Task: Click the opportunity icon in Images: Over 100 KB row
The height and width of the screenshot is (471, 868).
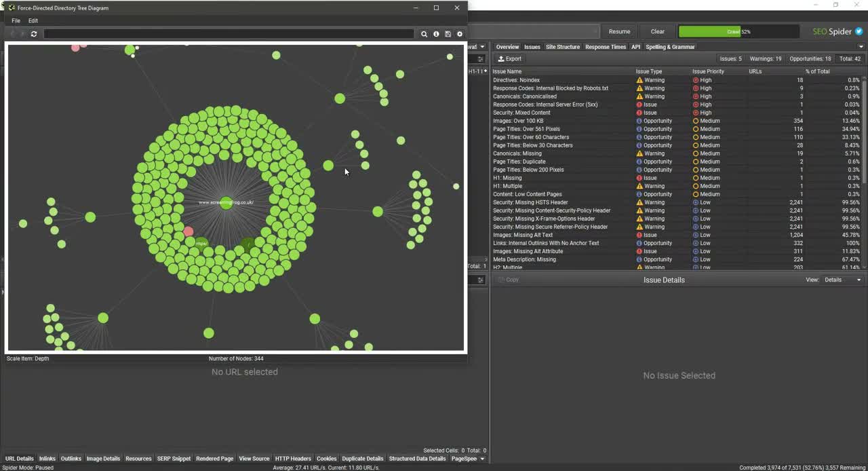Action: tap(639, 121)
